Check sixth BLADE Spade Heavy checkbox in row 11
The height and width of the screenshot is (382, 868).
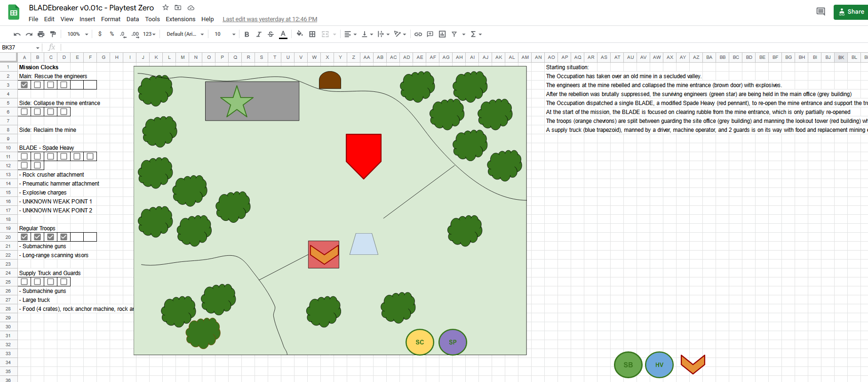[90, 156]
